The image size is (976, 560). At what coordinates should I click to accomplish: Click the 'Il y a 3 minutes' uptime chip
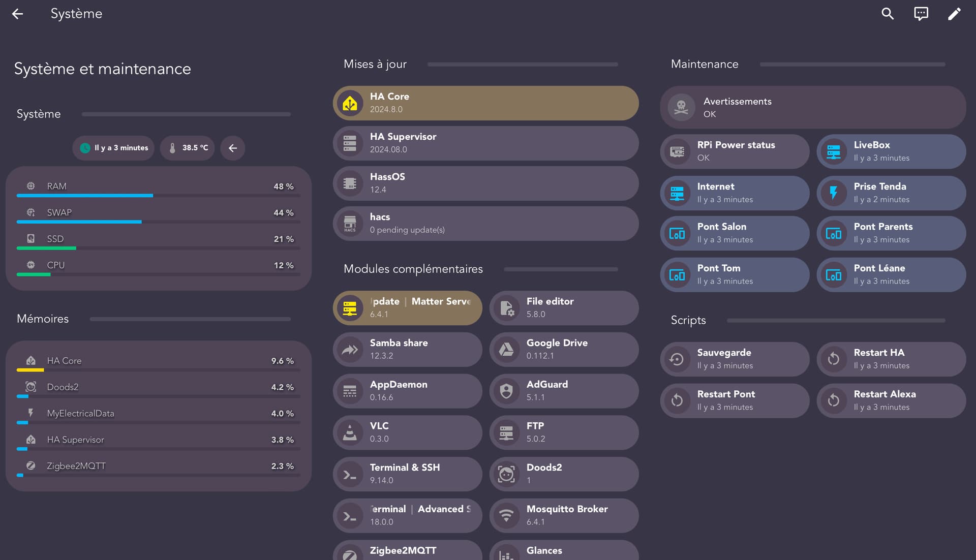113,148
